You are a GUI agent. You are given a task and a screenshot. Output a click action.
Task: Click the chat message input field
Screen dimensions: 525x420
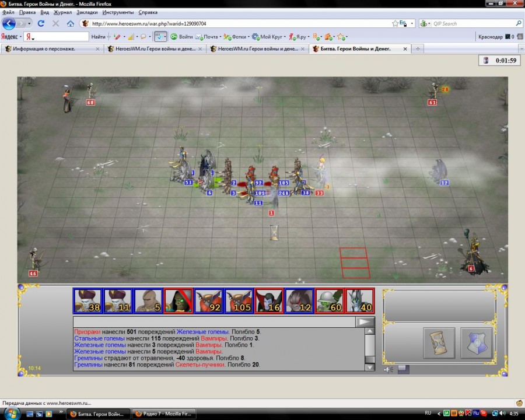point(214,321)
